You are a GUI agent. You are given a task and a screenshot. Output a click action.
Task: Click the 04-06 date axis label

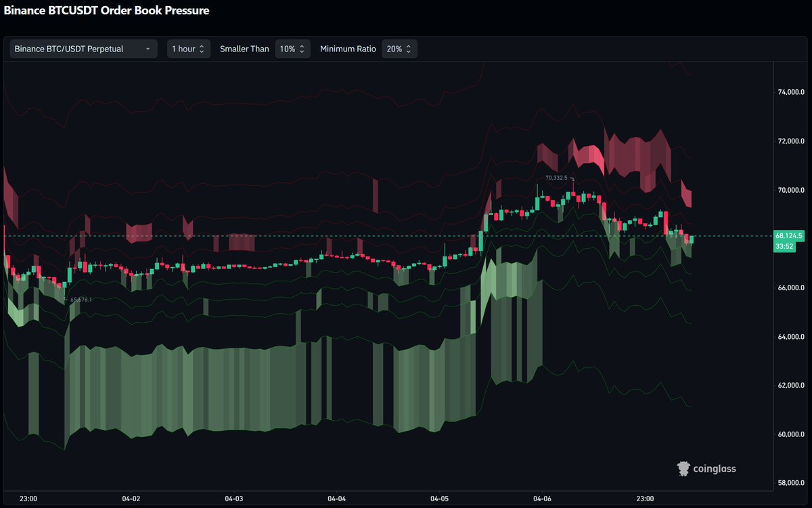coord(542,499)
